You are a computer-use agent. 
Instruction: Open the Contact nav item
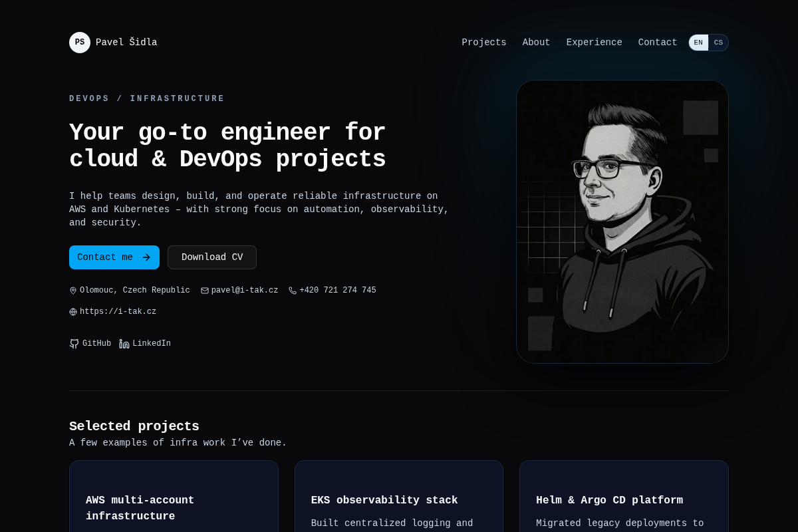point(658,43)
